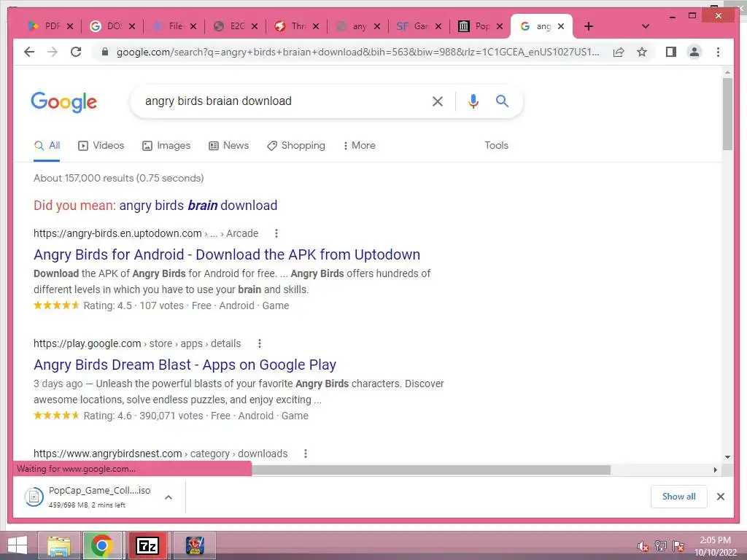
Task: Go to Google home via logo
Action: 64,102
